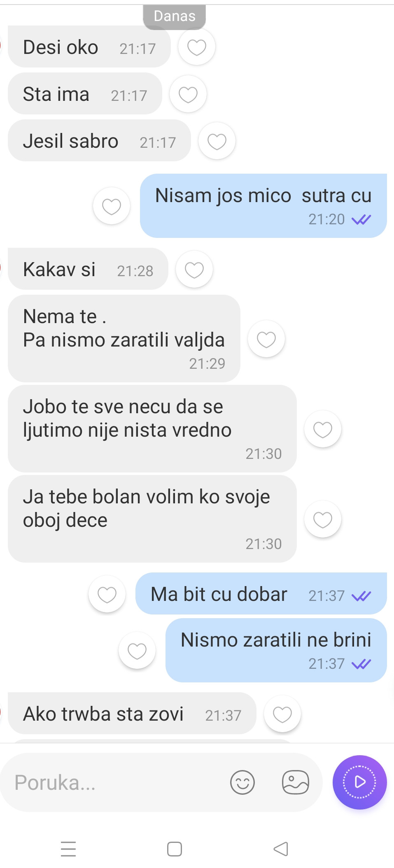Tap heart beside "Sta ima" message
The width and height of the screenshot is (394, 868).
coord(188,94)
